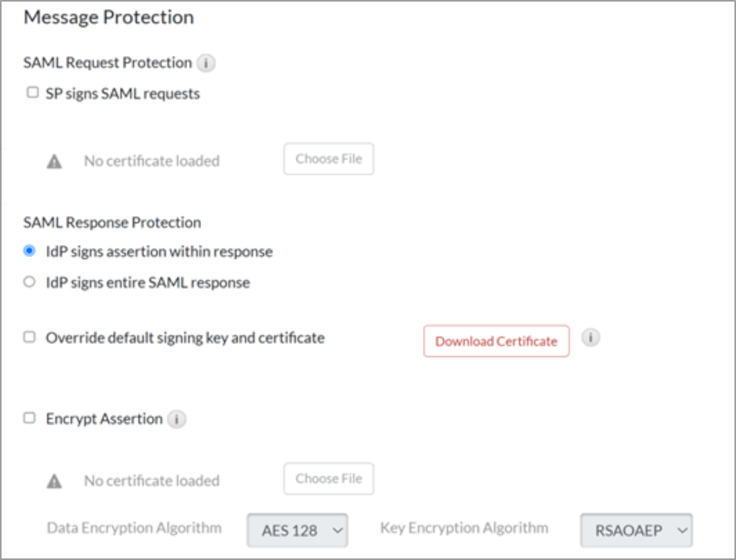Click Choose File under SP signs SAML requests
736x560 pixels.
pos(329,159)
